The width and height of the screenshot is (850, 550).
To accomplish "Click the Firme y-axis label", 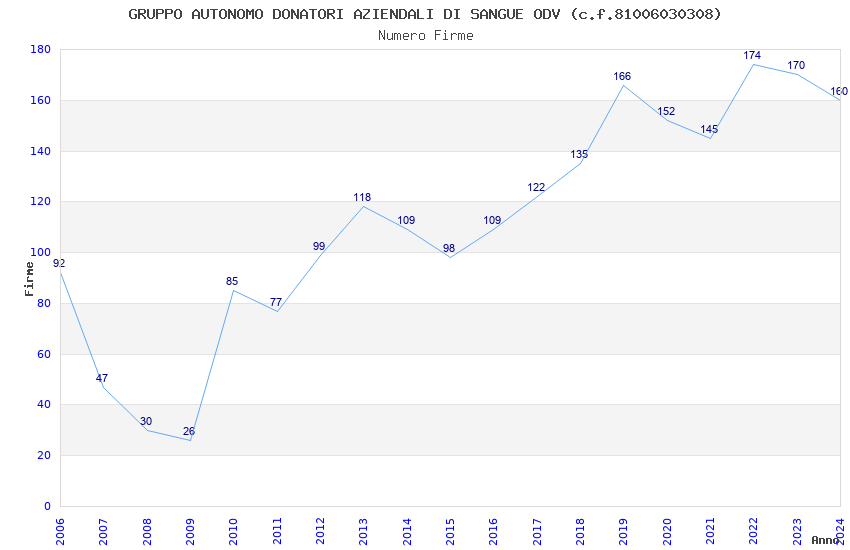I will (29, 279).
